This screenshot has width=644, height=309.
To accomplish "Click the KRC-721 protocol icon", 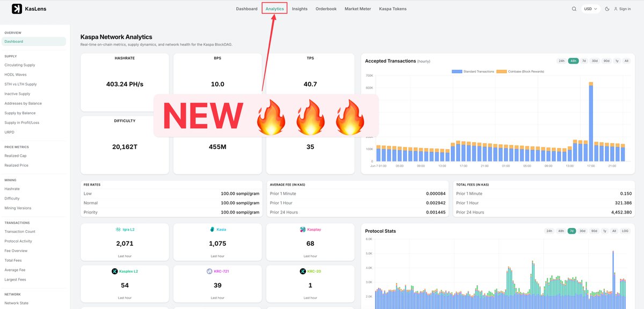I will point(209,271).
